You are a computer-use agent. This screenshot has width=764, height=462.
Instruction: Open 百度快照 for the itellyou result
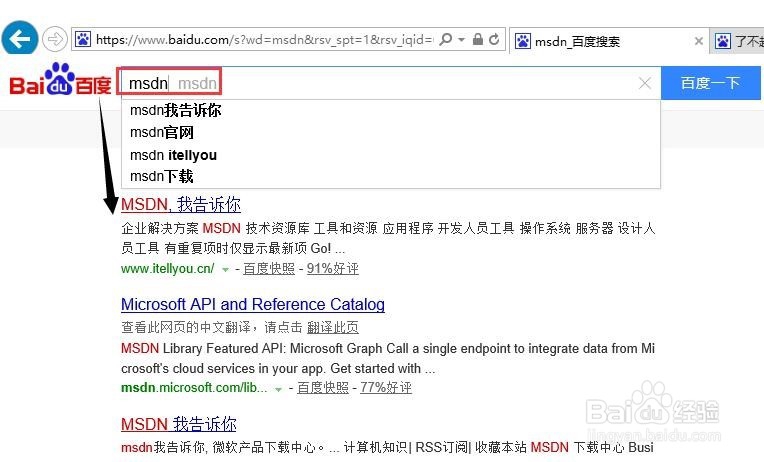click(269, 269)
